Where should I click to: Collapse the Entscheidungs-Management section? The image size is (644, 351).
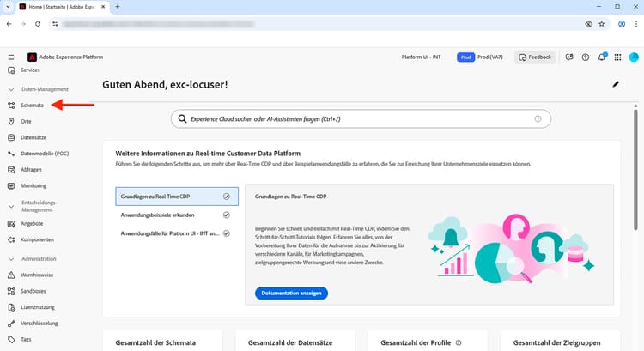(11, 207)
